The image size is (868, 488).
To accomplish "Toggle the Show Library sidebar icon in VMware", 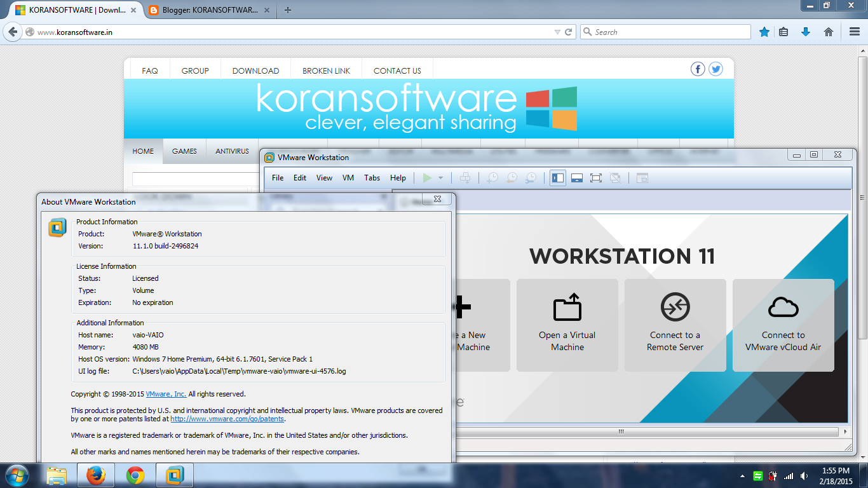I will 558,178.
